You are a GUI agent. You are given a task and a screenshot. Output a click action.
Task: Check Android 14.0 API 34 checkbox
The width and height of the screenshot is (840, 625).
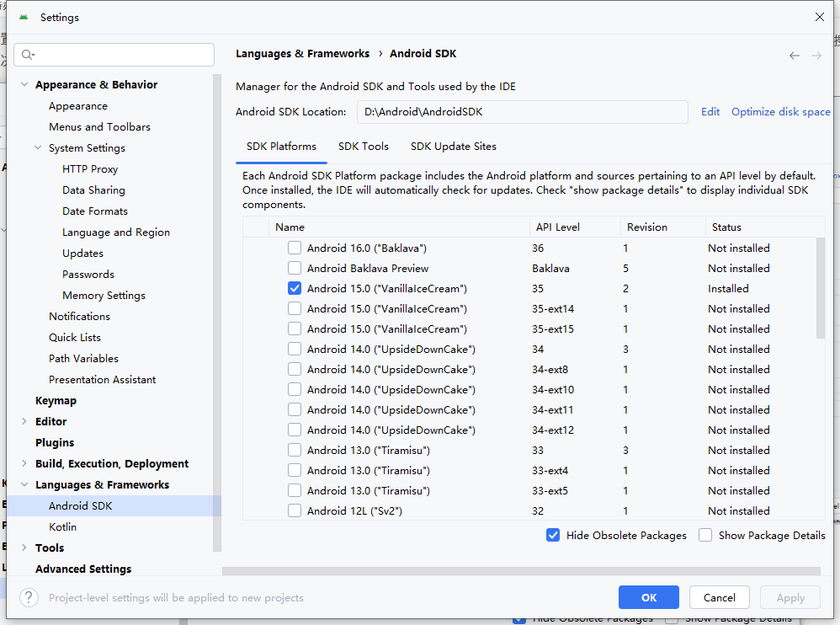tap(294, 349)
